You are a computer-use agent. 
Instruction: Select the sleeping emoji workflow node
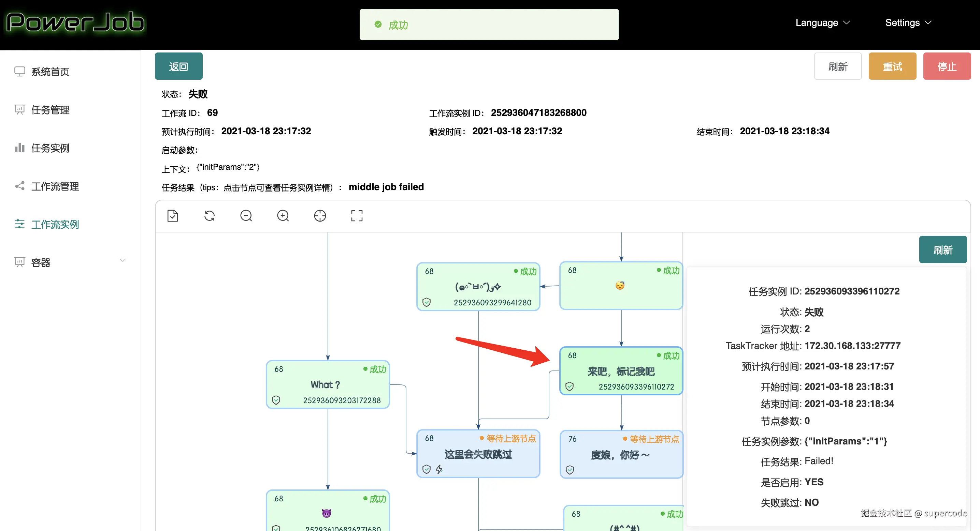coord(620,286)
